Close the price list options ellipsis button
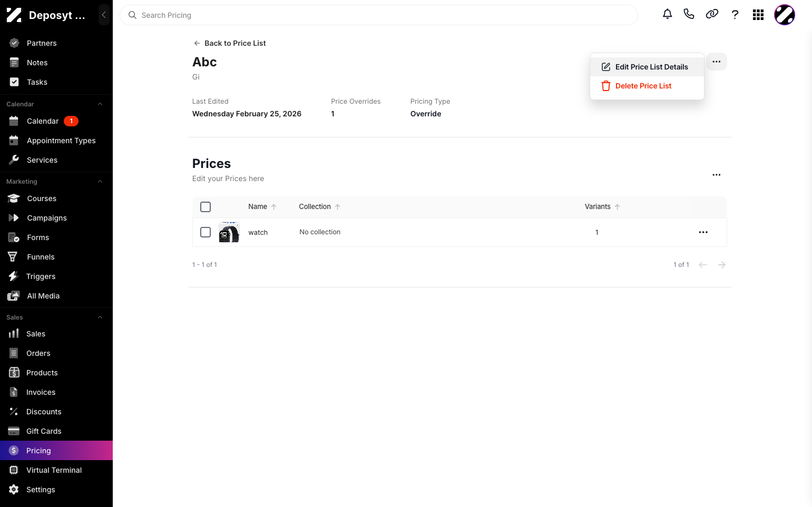The image size is (812, 507). point(717,62)
